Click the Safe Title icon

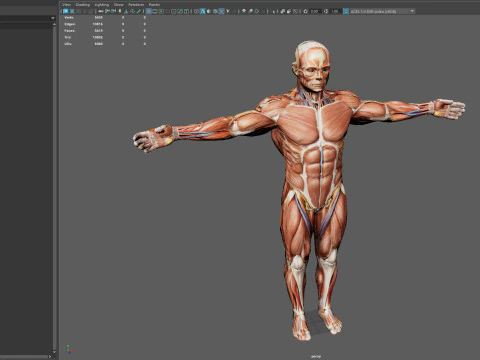click(186, 11)
